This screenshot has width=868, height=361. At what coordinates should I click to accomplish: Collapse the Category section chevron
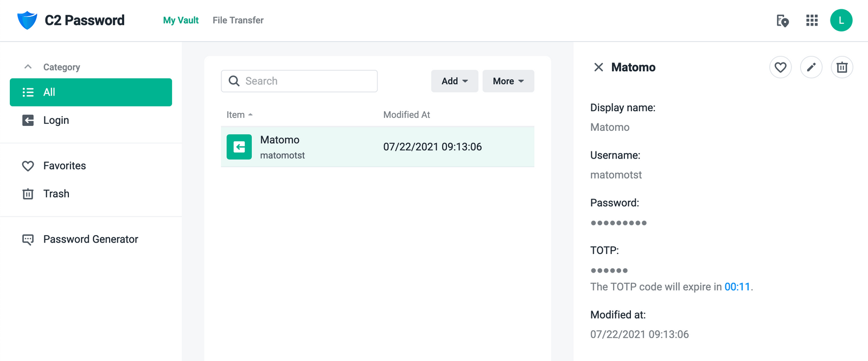28,67
